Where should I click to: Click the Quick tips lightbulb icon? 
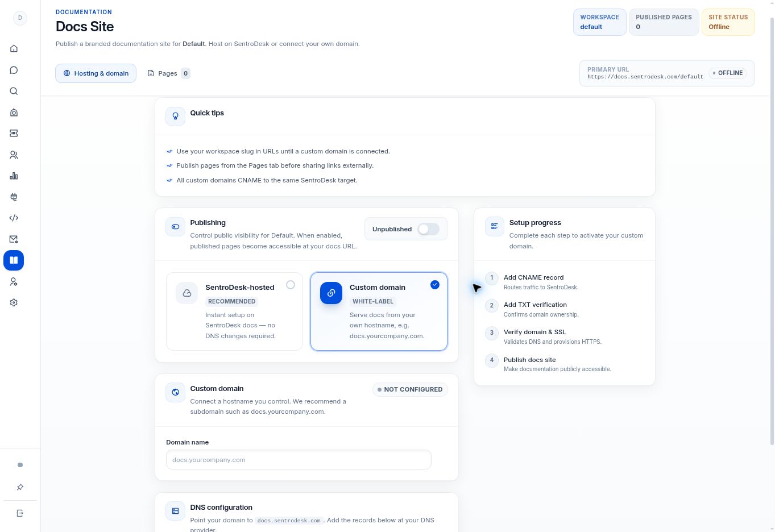pyautogui.click(x=176, y=116)
